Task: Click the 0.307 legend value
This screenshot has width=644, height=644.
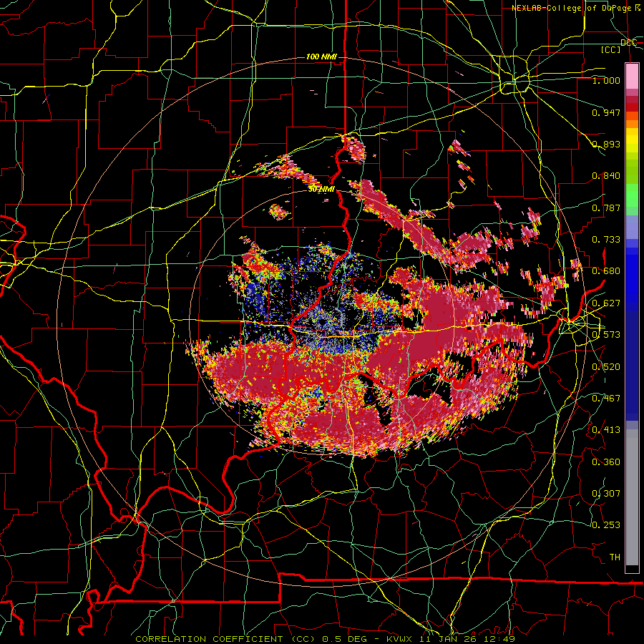Action: (606, 494)
